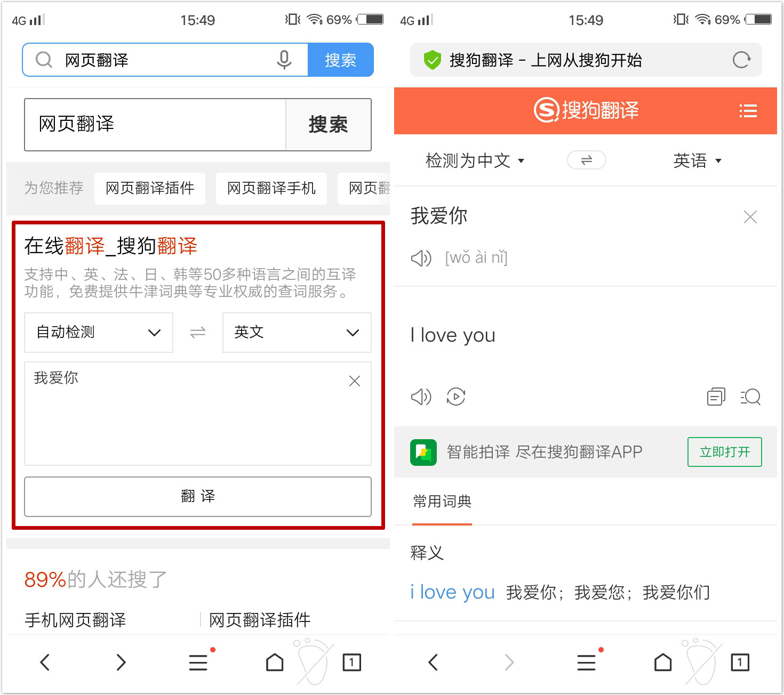Open the browser menu with red dot

pos(198,662)
